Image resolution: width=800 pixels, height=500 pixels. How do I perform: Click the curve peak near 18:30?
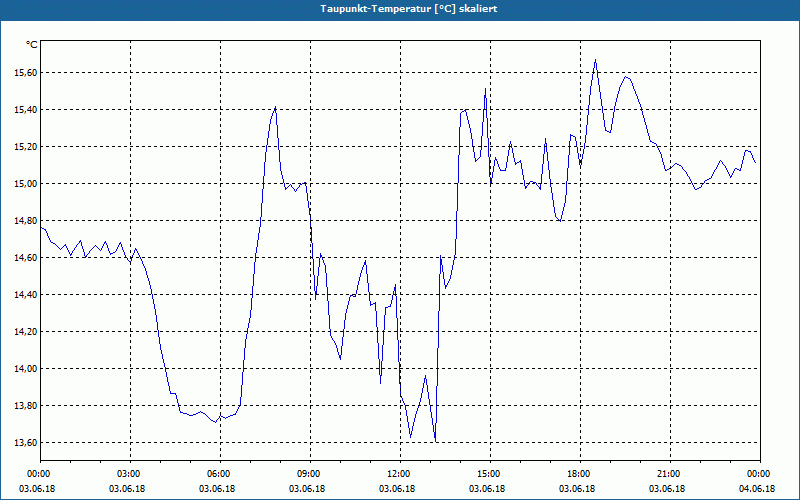pyautogui.click(x=595, y=60)
